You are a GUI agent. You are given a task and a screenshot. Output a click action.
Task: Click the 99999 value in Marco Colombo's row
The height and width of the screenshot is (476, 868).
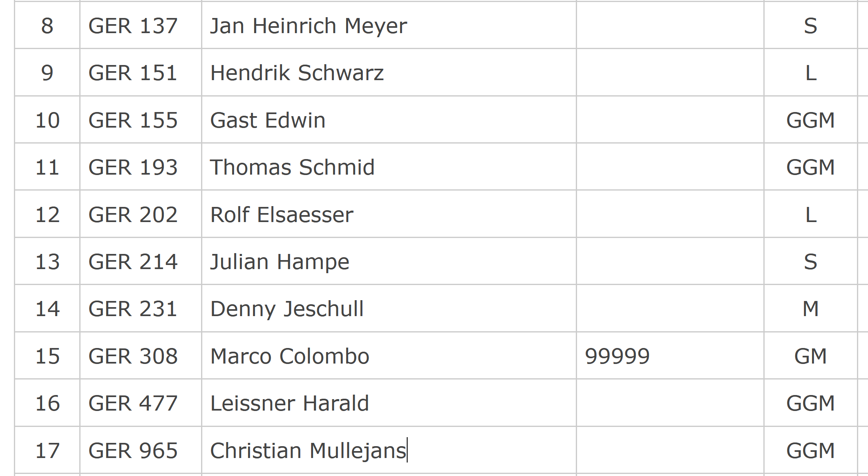point(617,356)
